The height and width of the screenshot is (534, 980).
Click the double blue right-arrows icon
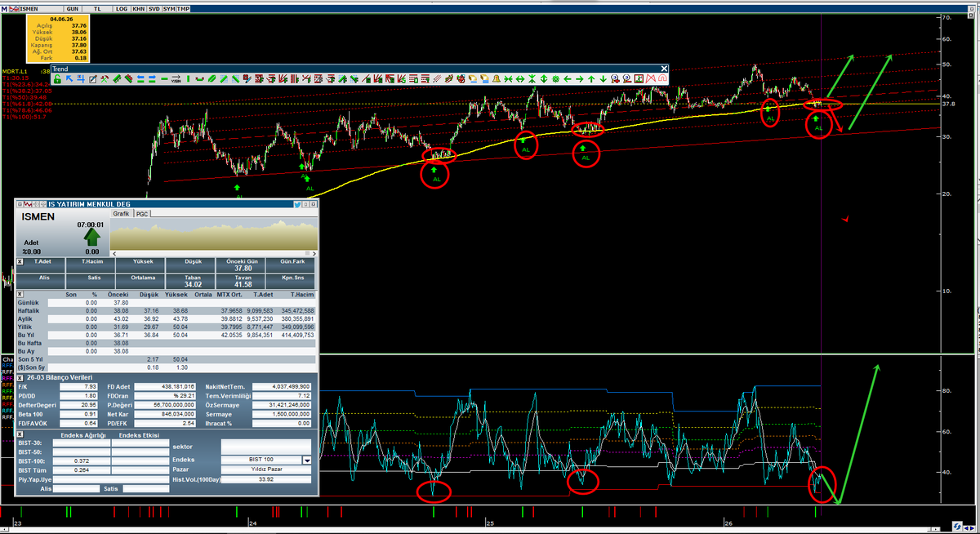point(152,79)
